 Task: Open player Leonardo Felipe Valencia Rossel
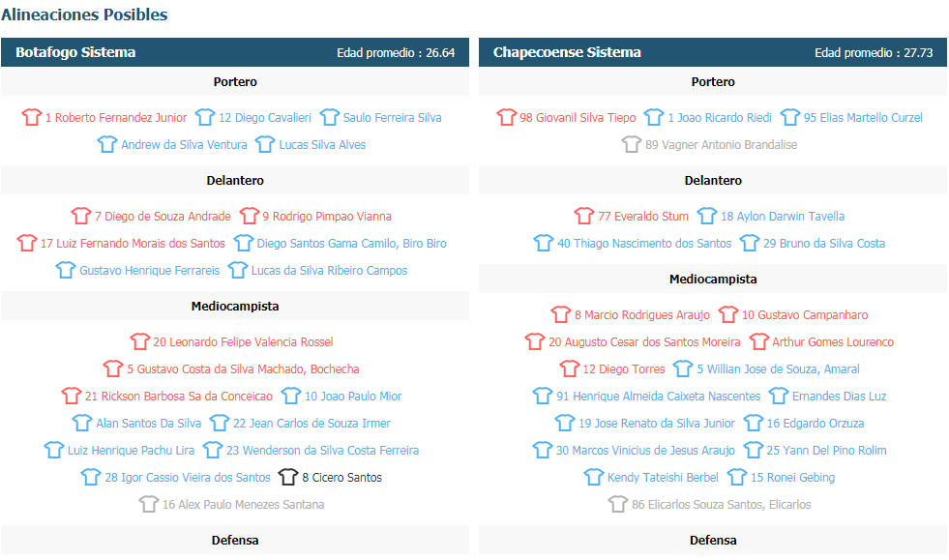244,342
